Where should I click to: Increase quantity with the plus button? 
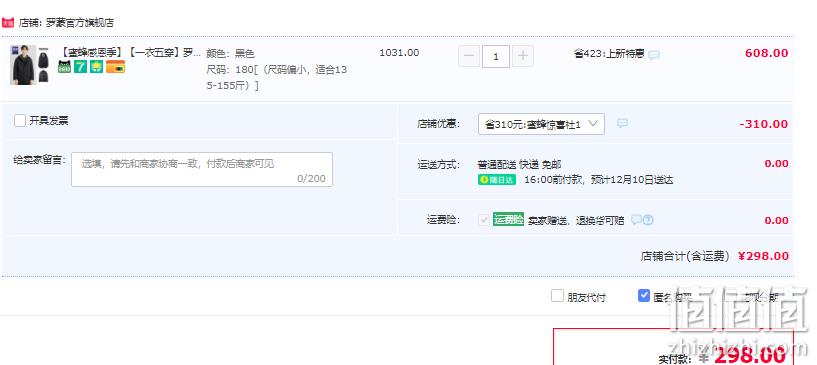[523, 56]
